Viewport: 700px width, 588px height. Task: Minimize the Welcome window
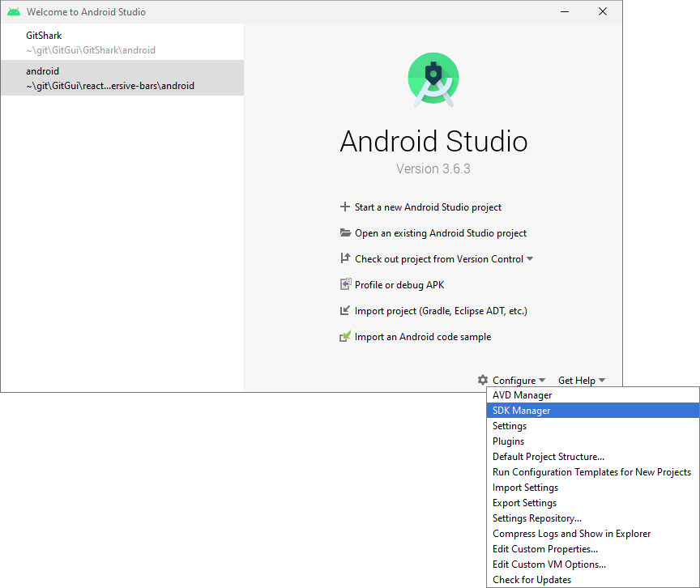[565, 11]
